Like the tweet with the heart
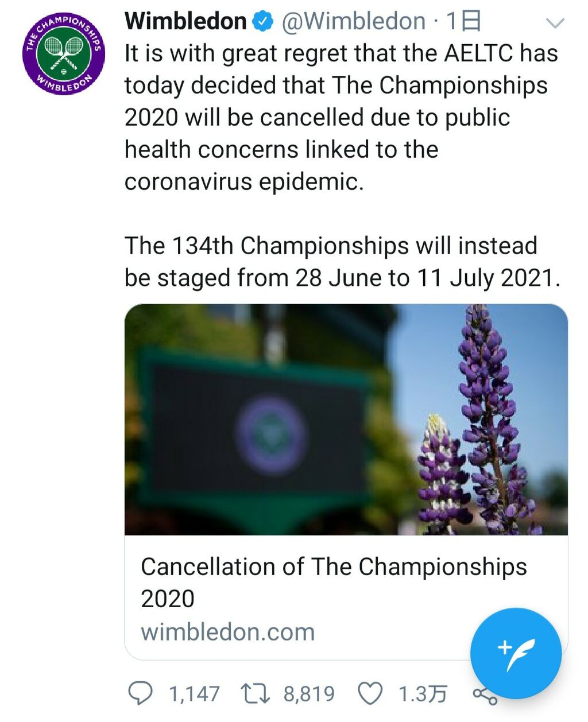Viewport: 588px width, 722px height. tap(370, 693)
